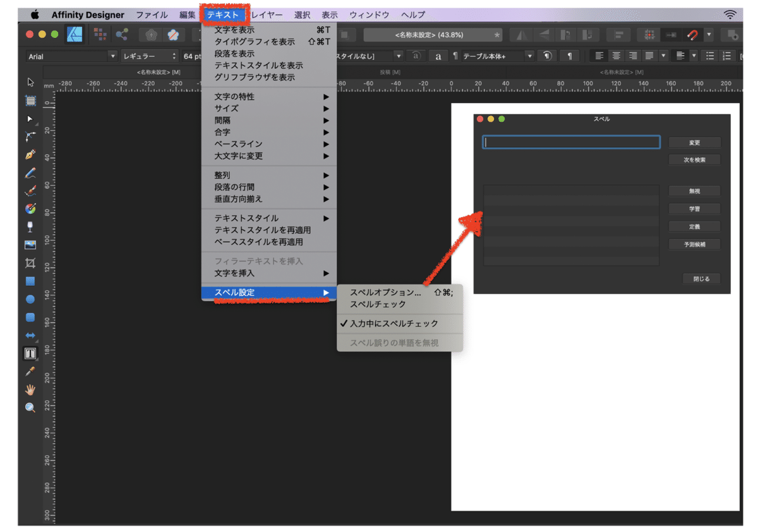758x532 pixels.
Task: Select the Fill tool color wheel
Action: (30, 209)
